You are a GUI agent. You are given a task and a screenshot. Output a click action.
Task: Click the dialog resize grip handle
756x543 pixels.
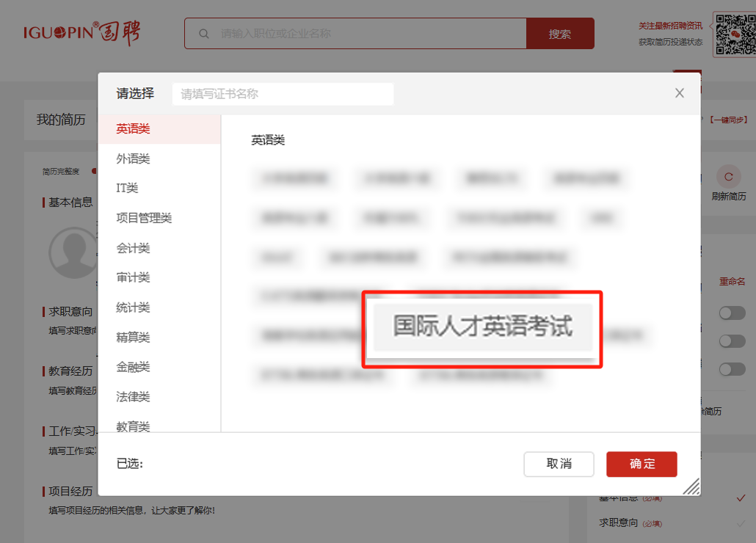(691, 486)
